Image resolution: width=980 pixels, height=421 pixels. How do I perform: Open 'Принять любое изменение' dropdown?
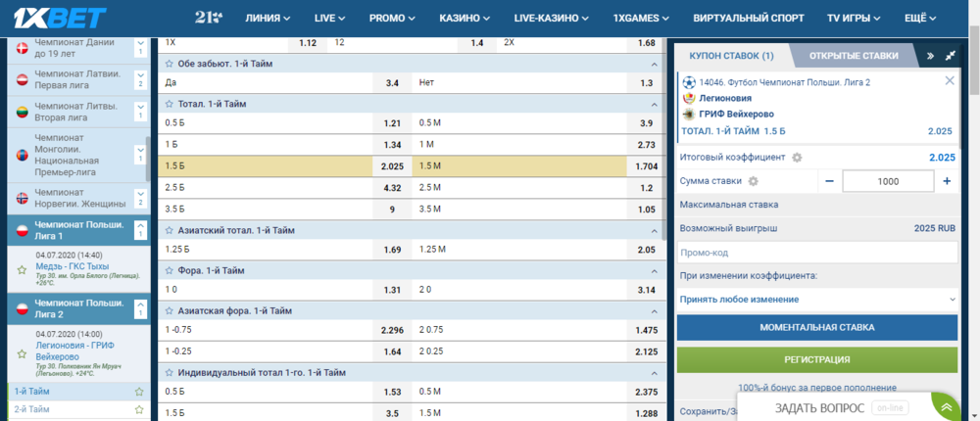tap(817, 300)
